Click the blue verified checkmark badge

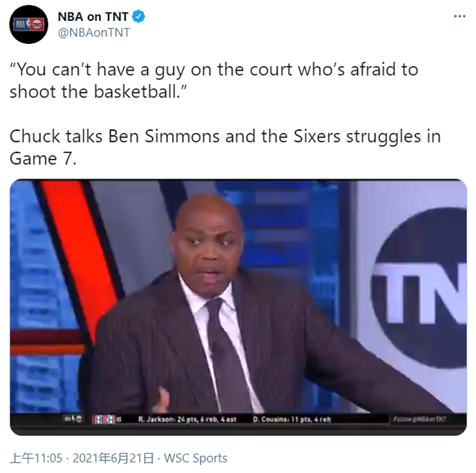[x=138, y=16]
